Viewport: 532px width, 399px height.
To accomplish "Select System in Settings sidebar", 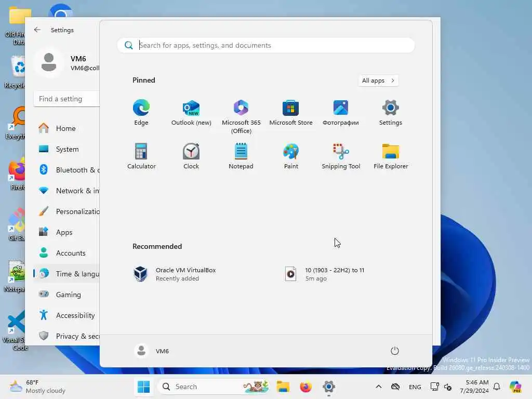I will (x=66, y=149).
